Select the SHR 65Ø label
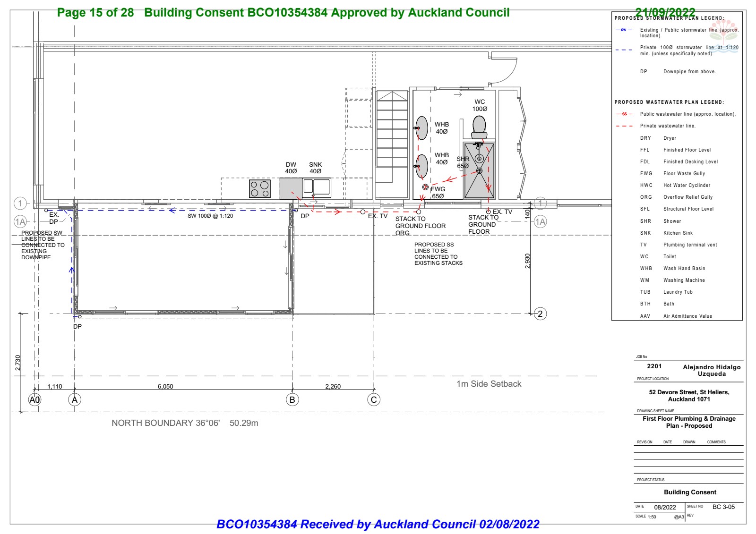The image size is (756, 534). 463,162
